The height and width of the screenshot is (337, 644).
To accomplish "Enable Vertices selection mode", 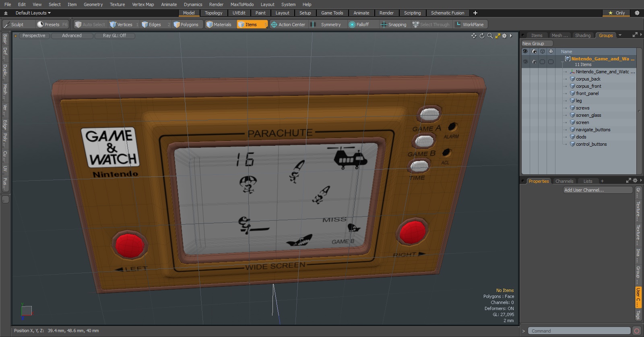I will pos(124,25).
